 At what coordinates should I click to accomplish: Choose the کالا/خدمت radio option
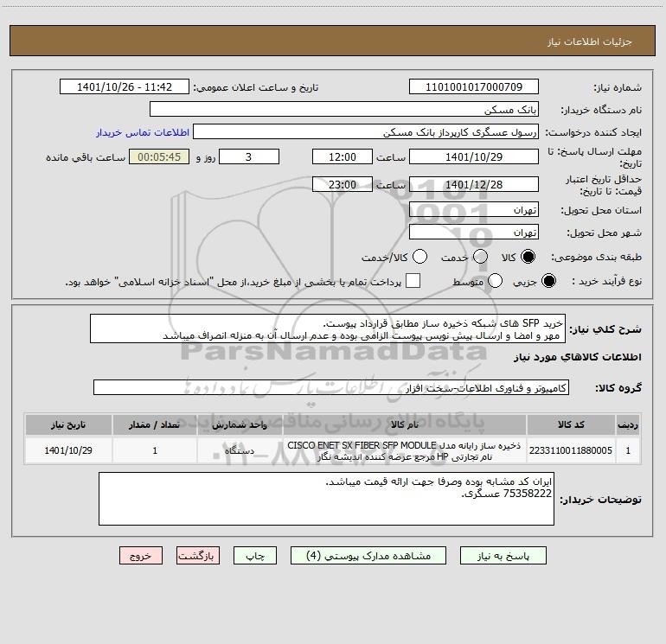click(x=419, y=257)
